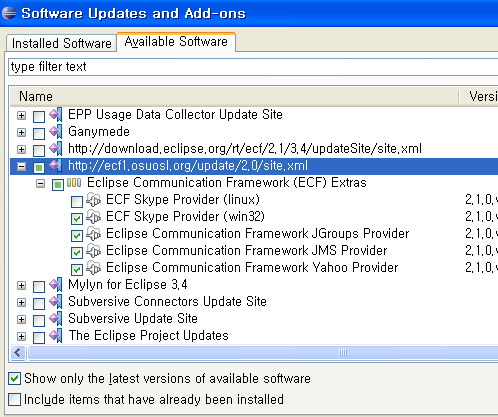Switch to the Installed Software tab
Viewport: 498px width, 417px height.
pos(62,43)
